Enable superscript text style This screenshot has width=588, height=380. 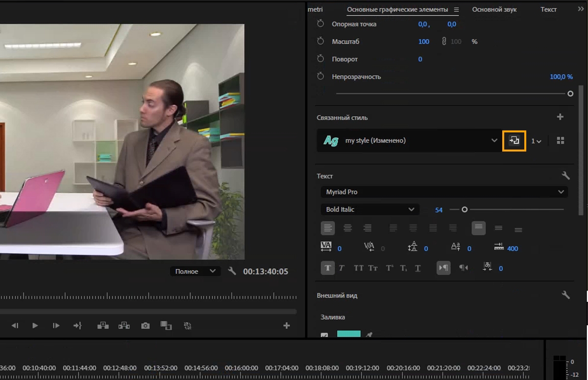pyautogui.click(x=390, y=268)
